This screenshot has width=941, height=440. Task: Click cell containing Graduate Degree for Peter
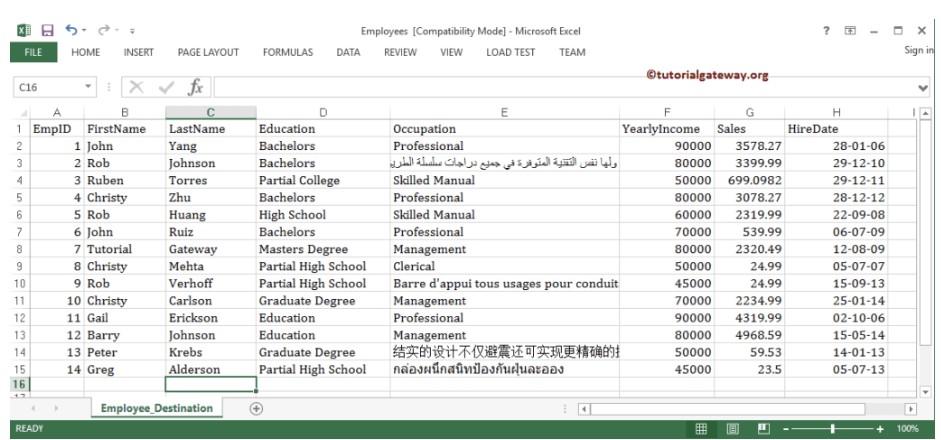coord(323,352)
